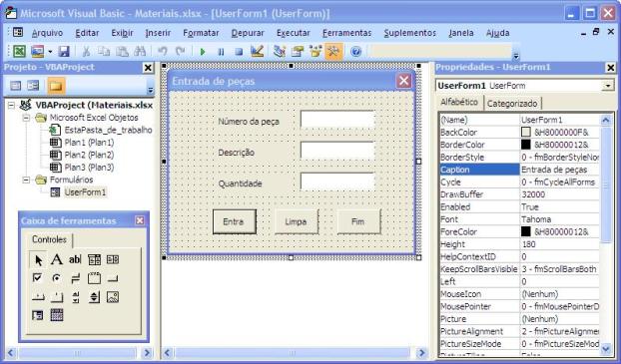621x364 pixels.
Task: Run the macro with the green play icon
Action: pos(203,52)
